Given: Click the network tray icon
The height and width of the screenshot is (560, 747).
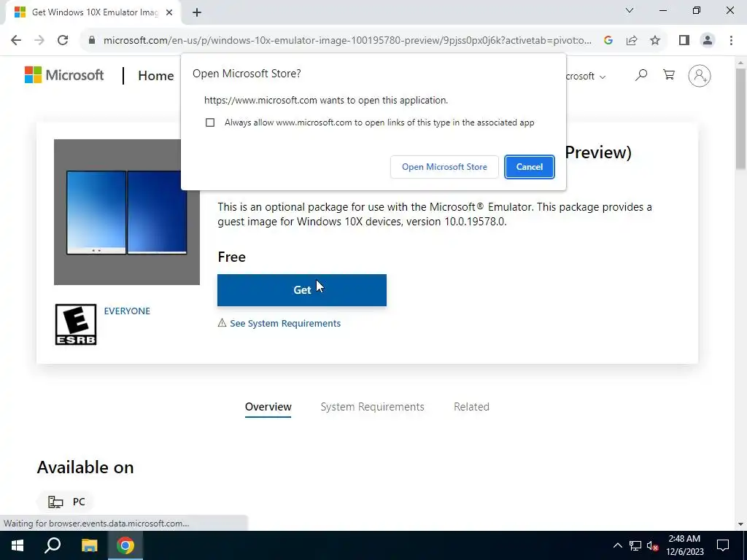Looking at the screenshot, I should (x=635, y=545).
